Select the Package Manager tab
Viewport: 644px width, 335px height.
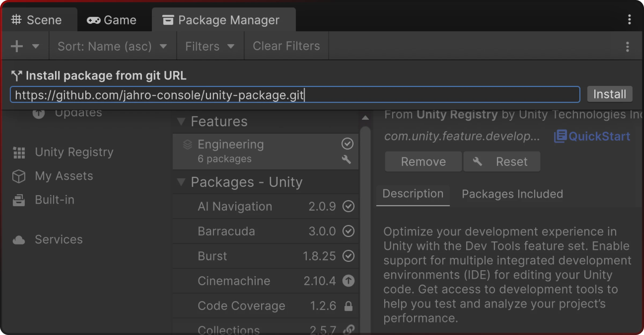(224, 20)
